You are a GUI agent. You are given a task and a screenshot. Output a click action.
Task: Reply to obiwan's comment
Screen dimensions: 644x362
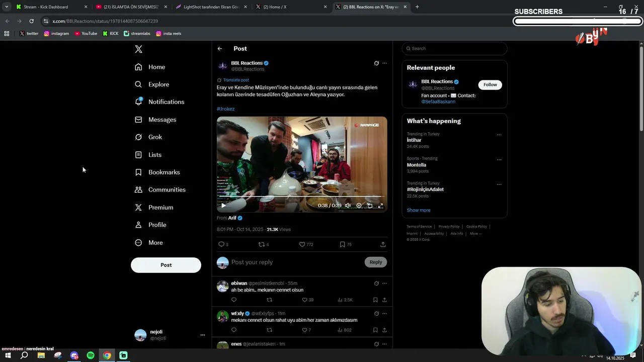click(233, 300)
